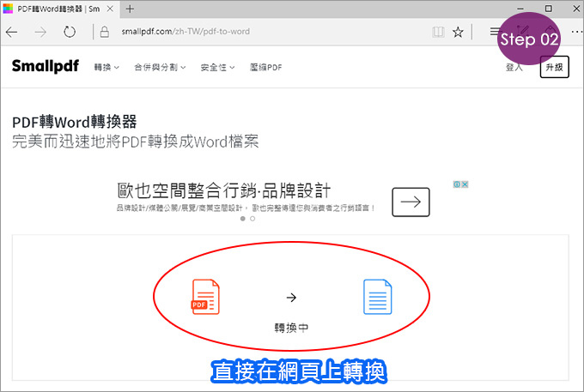Viewport: 584px width, 392px height.
Task: Click the ad info icon
Action: (457, 184)
